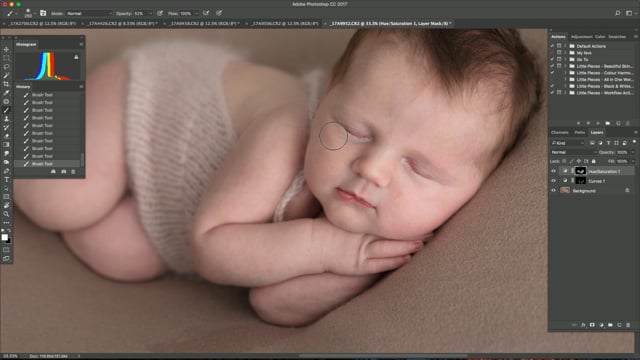Switch to the Swatches tab
This screenshot has width=640, height=360.
(x=617, y=37)
